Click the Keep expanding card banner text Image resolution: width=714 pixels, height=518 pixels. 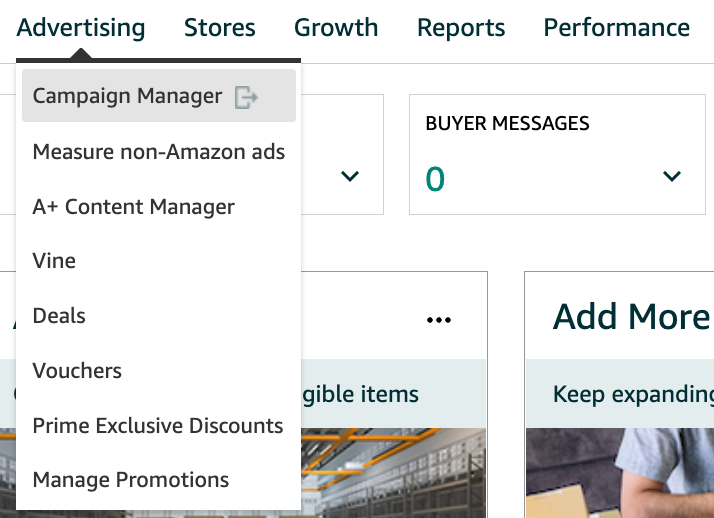click(633, 394)
